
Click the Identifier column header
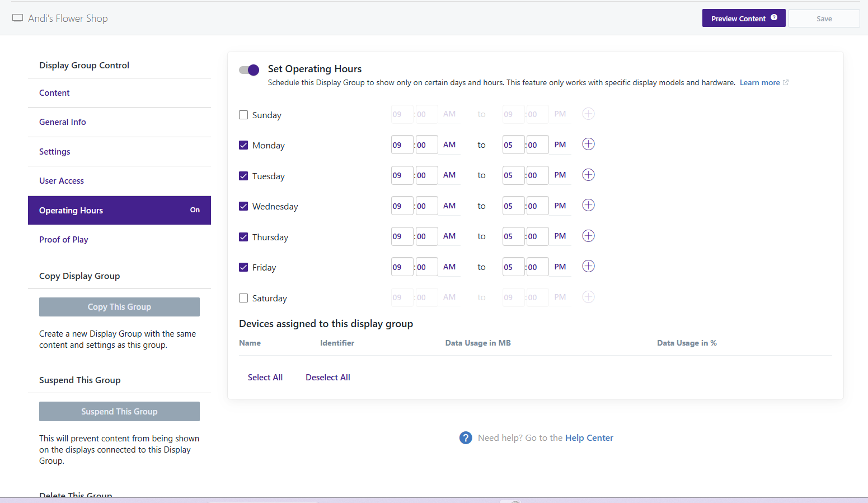pos(337,343)
